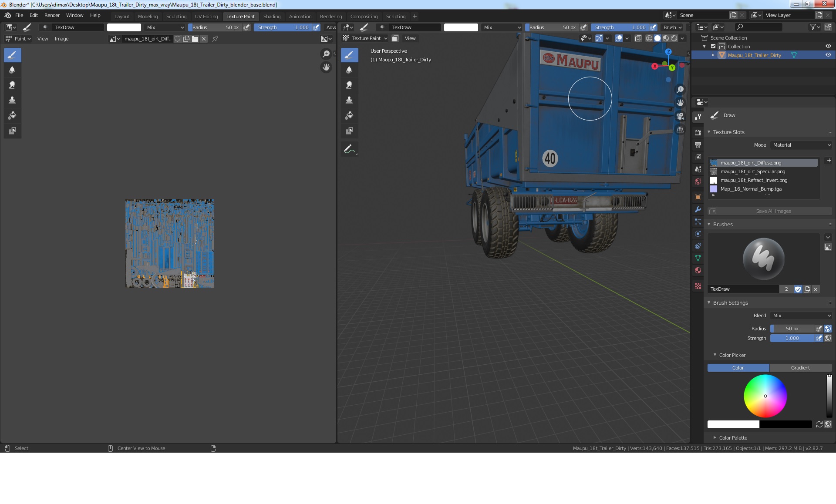This screenshot has width=836, height=504.
Task: Click the viewport zoom magnifier gizmo
Action: point(680,90)
